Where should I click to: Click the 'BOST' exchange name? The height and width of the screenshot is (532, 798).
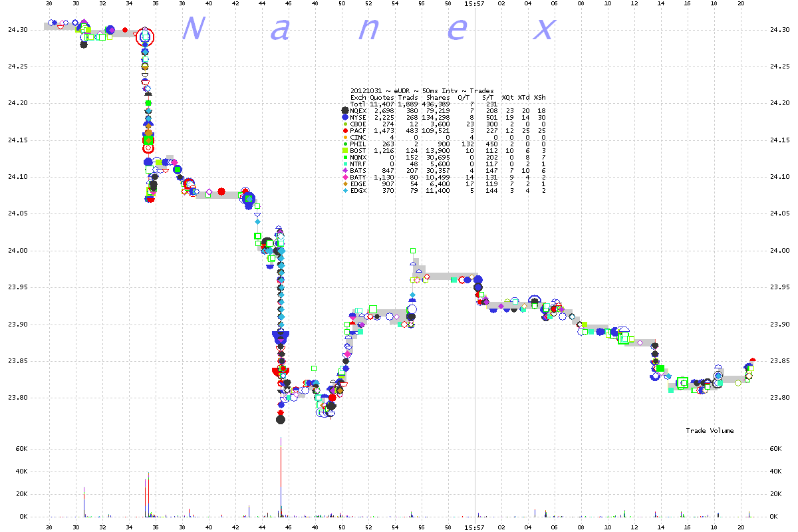click(358, 150)
